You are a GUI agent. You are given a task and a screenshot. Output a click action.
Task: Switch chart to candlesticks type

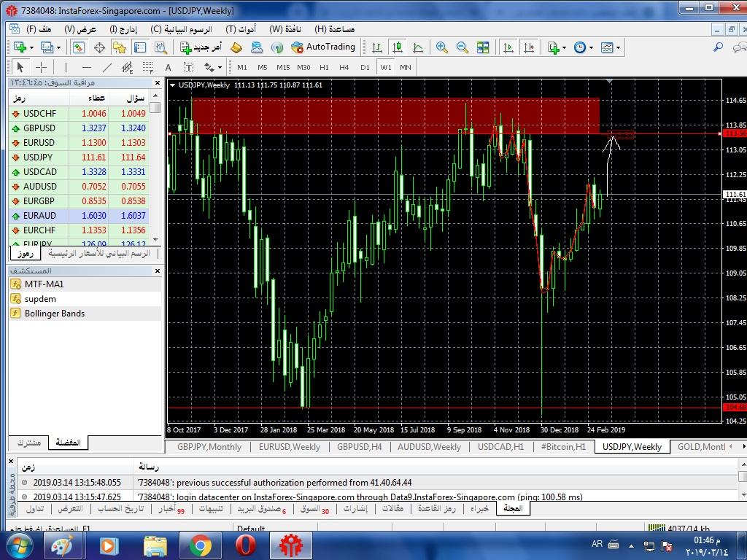(x=398, y=47)
